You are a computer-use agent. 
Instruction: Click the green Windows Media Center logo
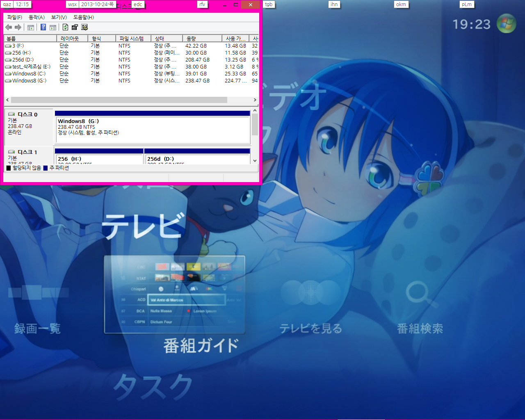(x=507, y=24)
